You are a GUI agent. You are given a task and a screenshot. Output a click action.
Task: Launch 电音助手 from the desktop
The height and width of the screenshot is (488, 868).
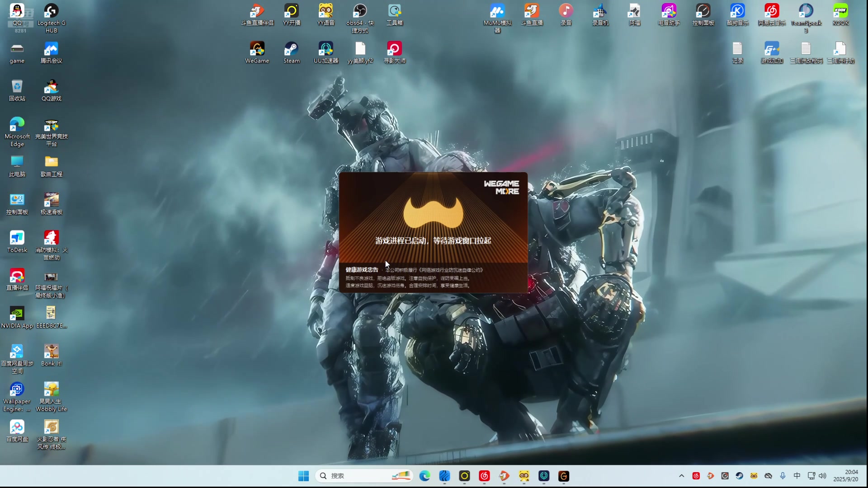click(x=669, y=14)
